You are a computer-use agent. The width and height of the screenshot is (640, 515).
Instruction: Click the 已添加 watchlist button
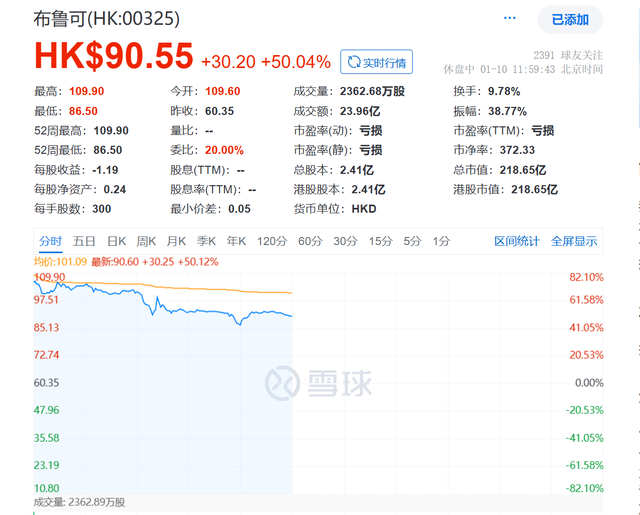pos(570,20)
